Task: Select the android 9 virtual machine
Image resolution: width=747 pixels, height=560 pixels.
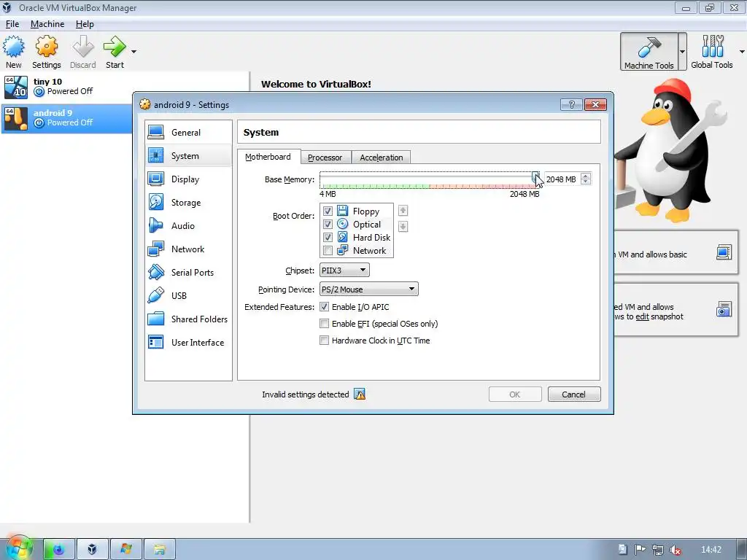Action: point(66,118)
